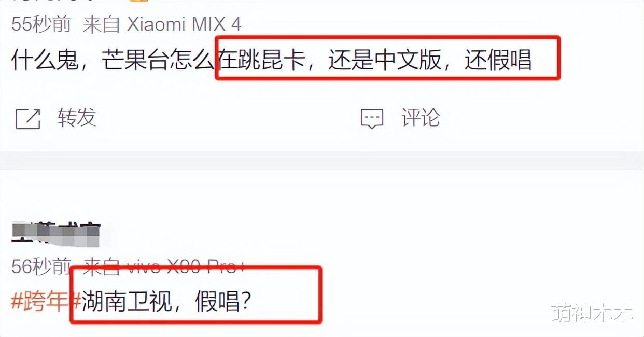Viewport: 644px width, 337px height.
Task: Click the repost arrow-box icon
Action: (x=28, y=119)
